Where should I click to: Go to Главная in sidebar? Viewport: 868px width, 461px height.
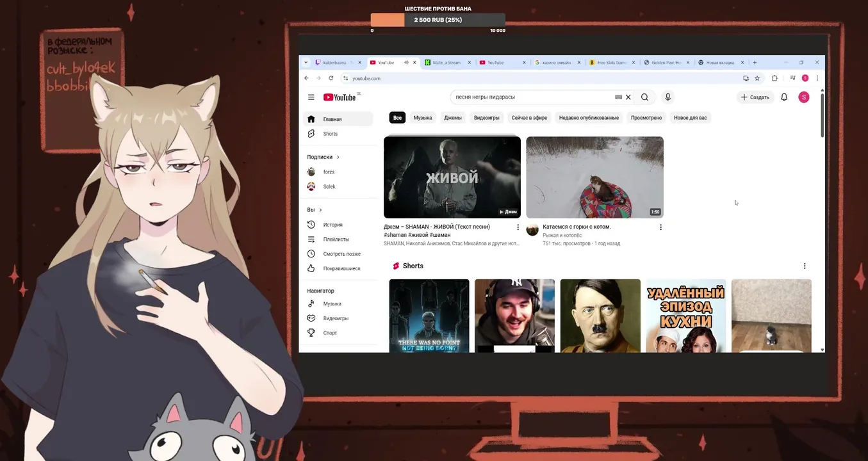(338, 119)
